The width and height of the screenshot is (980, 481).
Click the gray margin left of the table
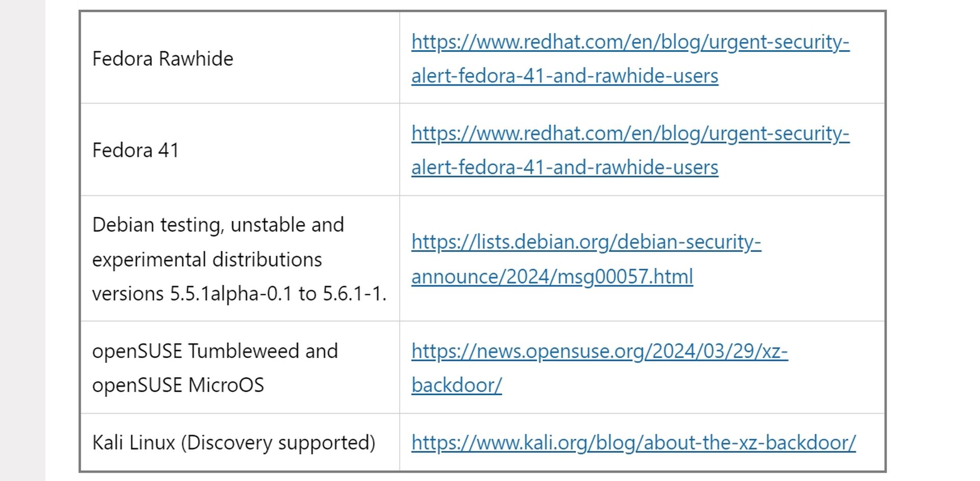point(22,240)
